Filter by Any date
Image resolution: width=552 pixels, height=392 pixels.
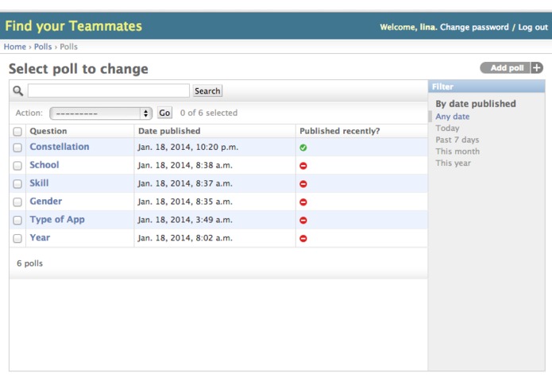(x=453, y=117)
